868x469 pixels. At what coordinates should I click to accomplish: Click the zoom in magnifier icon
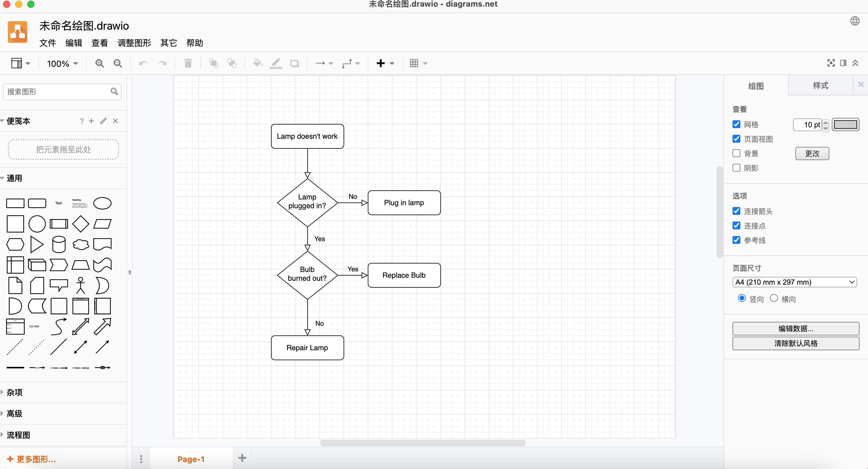click(100, 63)
